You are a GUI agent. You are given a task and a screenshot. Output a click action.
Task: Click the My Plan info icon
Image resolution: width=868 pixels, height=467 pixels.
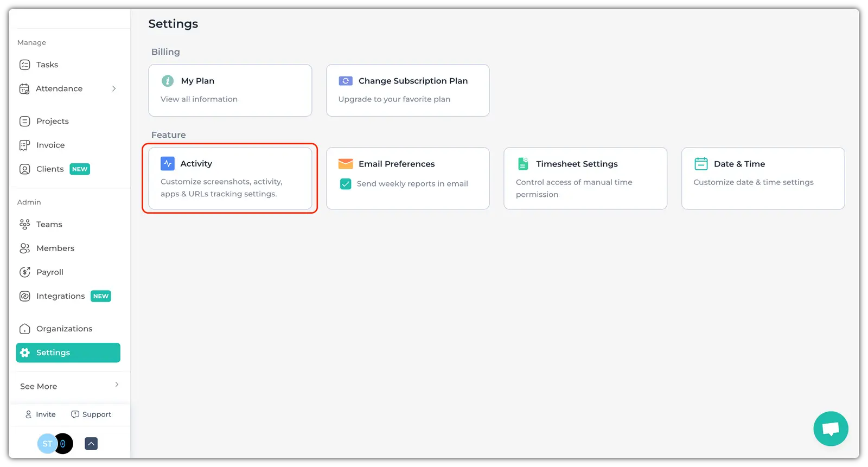coord(168,81)
